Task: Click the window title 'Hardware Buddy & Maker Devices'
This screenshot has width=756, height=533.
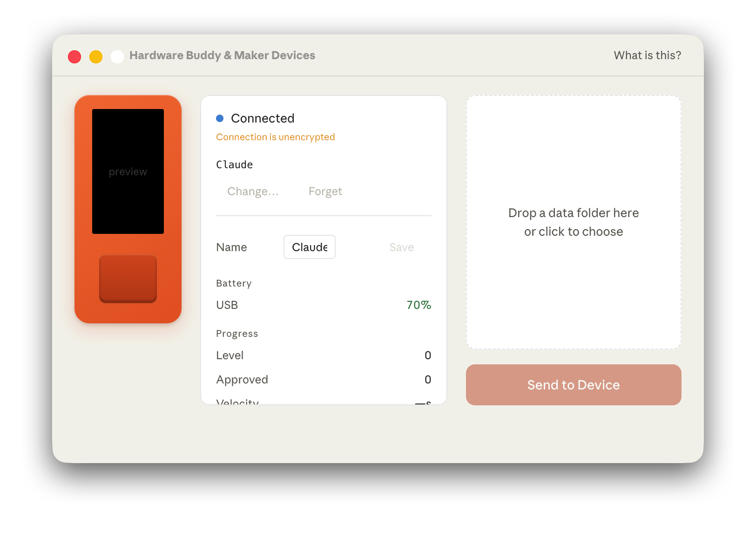Action: pyautogui.click(x=222, y=55)
